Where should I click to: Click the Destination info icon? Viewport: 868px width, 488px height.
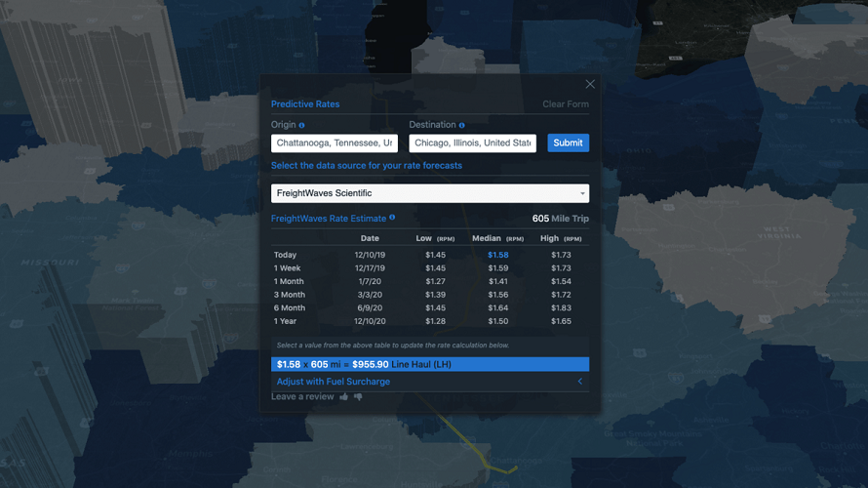(461, 125)
